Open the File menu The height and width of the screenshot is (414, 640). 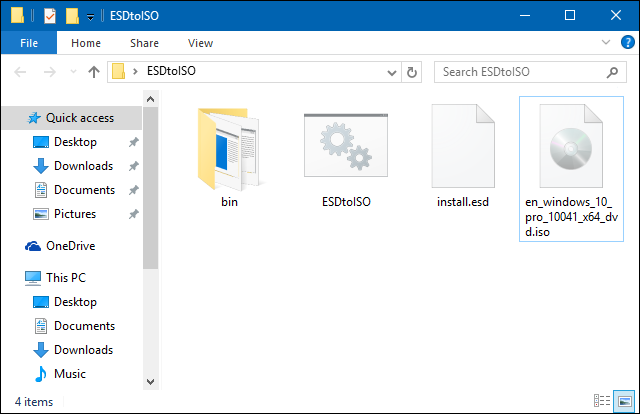[x=29, y=43]
